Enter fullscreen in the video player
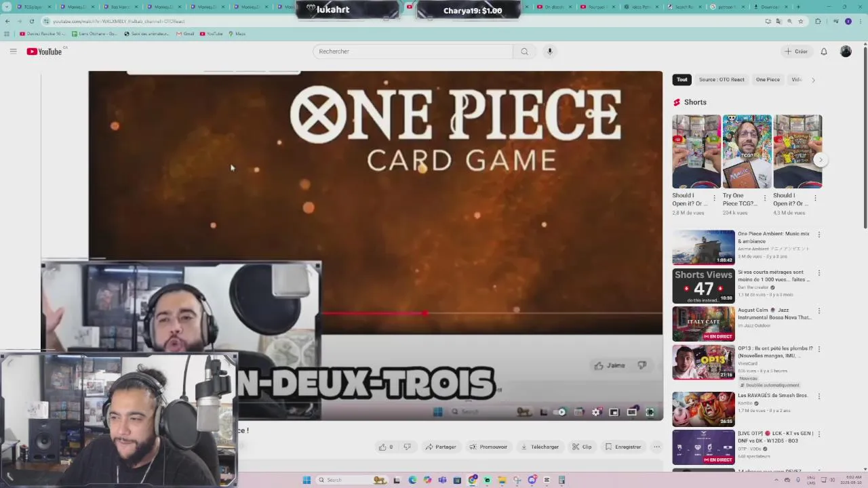Screen dimensions: 868x488 [650, 412]
